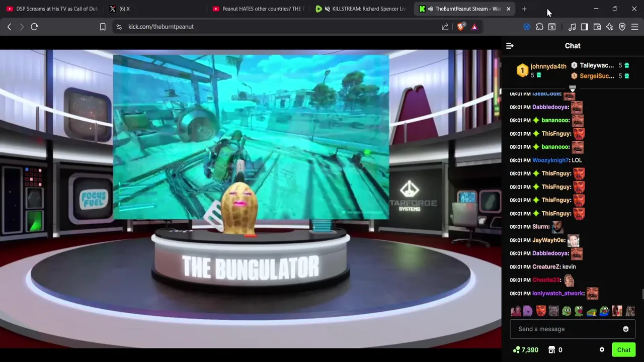
Task: Click the stream video player
Action: coord(251,199)
